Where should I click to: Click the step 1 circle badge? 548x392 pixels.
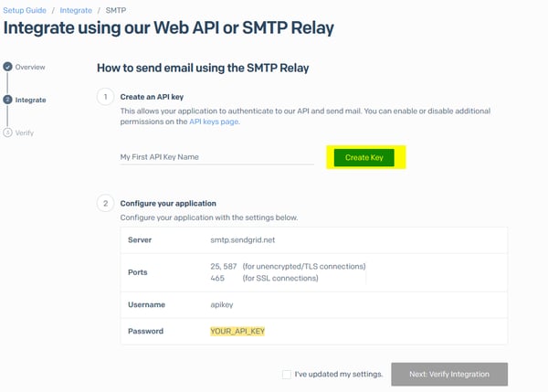[x=105, y=97]
